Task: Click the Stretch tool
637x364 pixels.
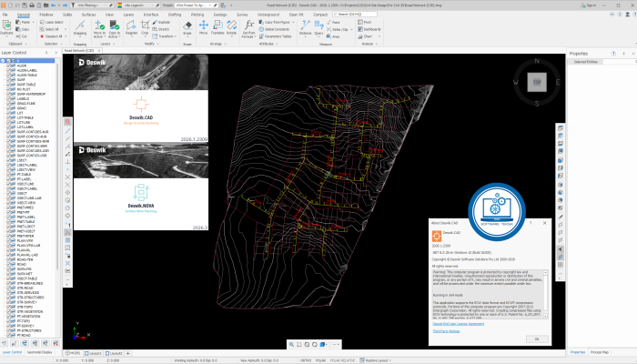Action: coord(161,29)
